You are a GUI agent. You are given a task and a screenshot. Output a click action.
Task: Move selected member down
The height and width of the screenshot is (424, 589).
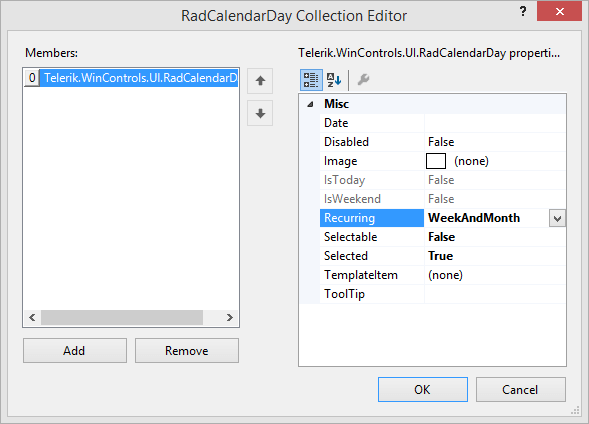(260, 113)
